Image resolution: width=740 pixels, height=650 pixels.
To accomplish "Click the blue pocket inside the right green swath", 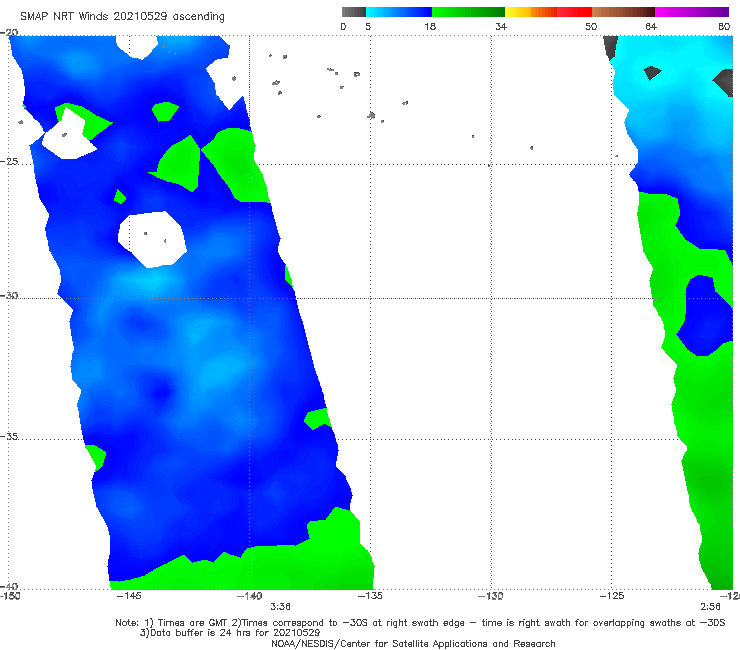I will pos(706,316).
